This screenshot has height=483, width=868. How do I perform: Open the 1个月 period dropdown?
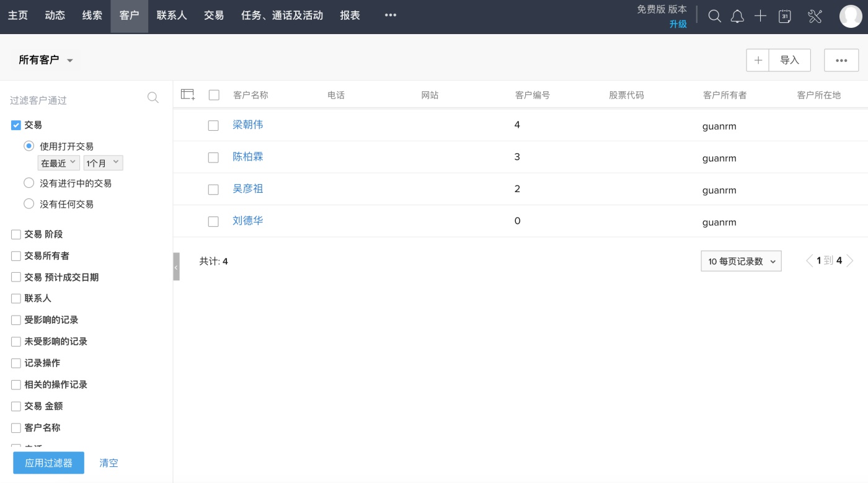104,163
